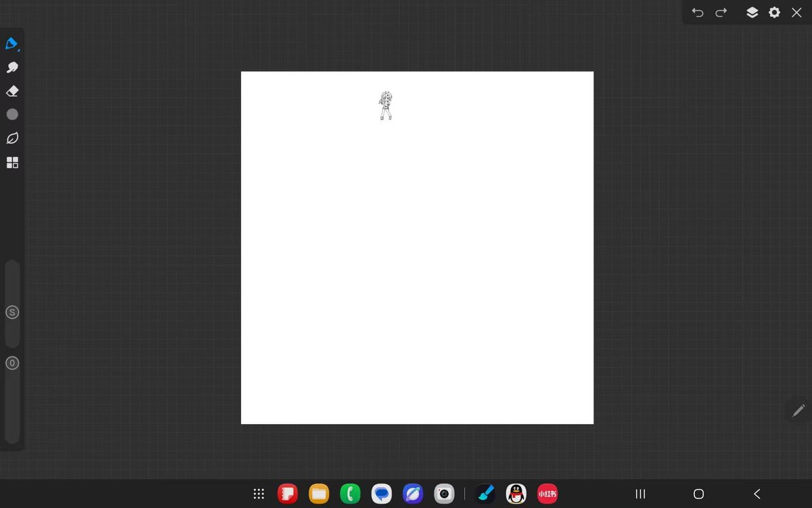Tap the brush size slider handle marked S
Image resolution: width=812 pixels, height=508 pixels.
pos(12,312)
